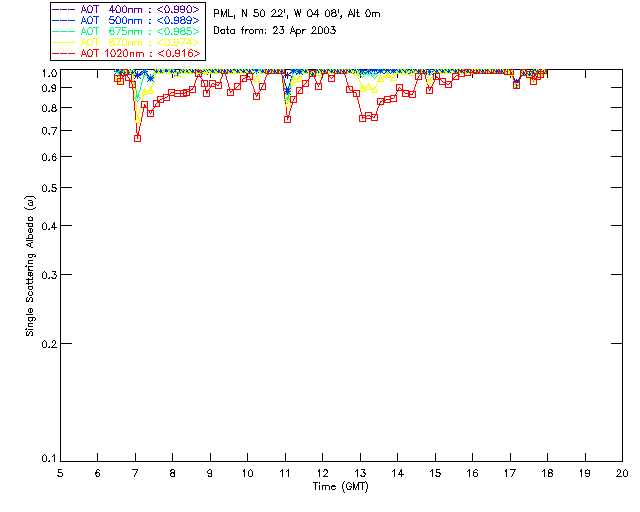This screenshot has width=640, height=512.
Task: Click the x-axis tick label 20
Action: (622, 473)
